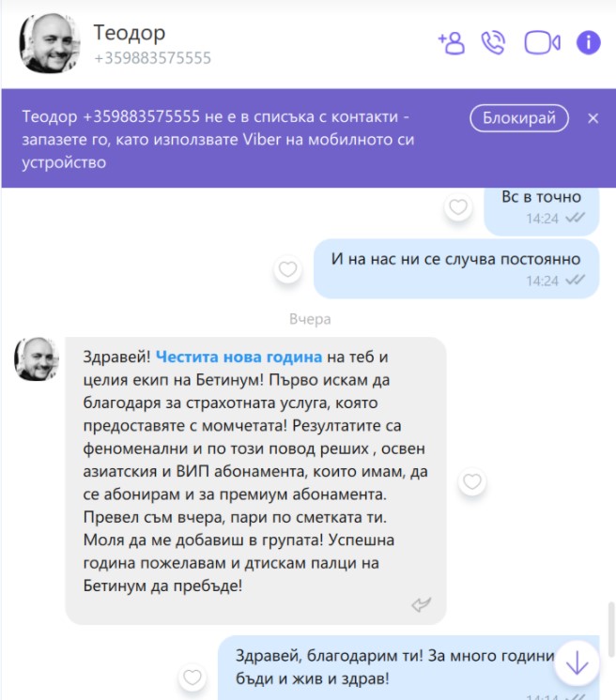Forward Теодор's long message with the arrow icon
This screenshot has width=616, height=700.
point(421,604)
